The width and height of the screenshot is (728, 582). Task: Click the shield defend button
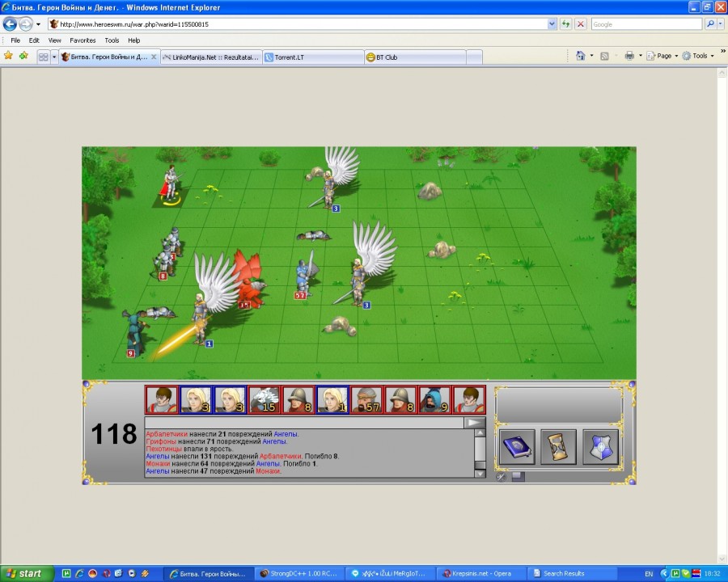click(600, 447)
